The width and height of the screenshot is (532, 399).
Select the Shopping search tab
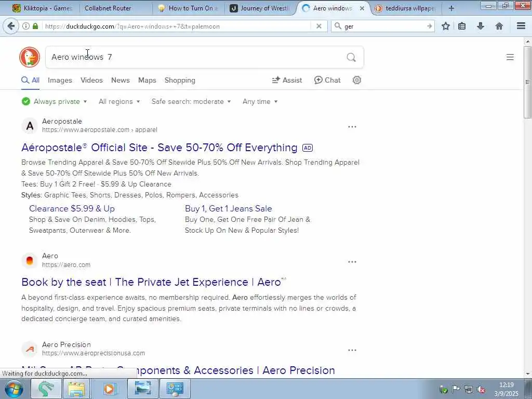(x=180, y=81)
